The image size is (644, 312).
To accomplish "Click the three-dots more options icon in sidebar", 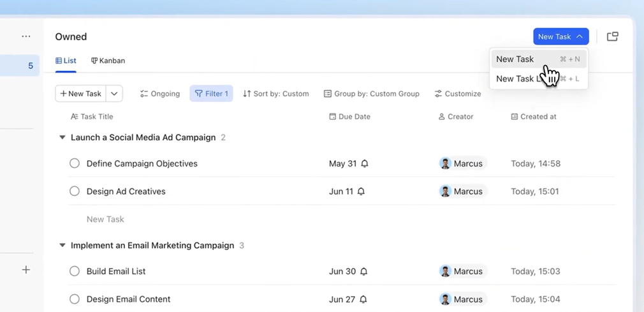I will (x=26, y=36).
